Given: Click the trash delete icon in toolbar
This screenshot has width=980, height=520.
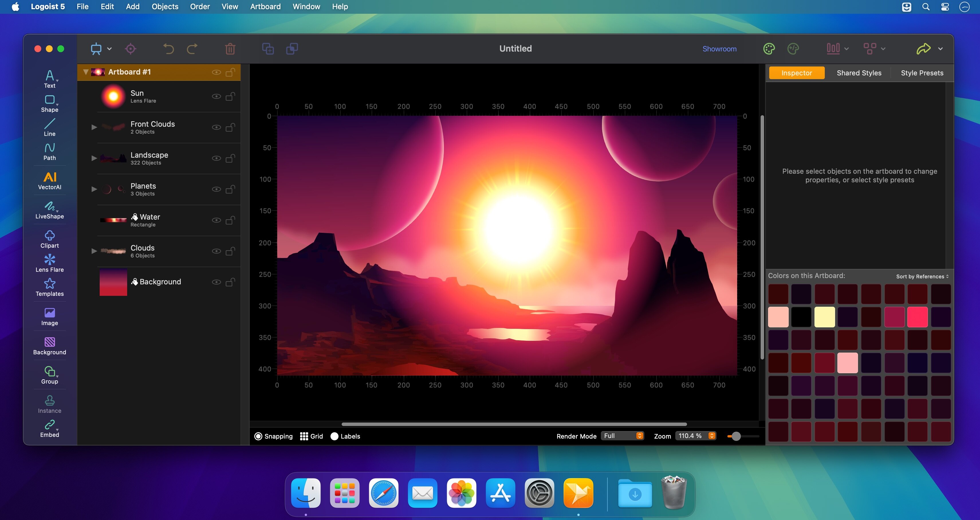Looking at the screenshot, I should point(230,49).
